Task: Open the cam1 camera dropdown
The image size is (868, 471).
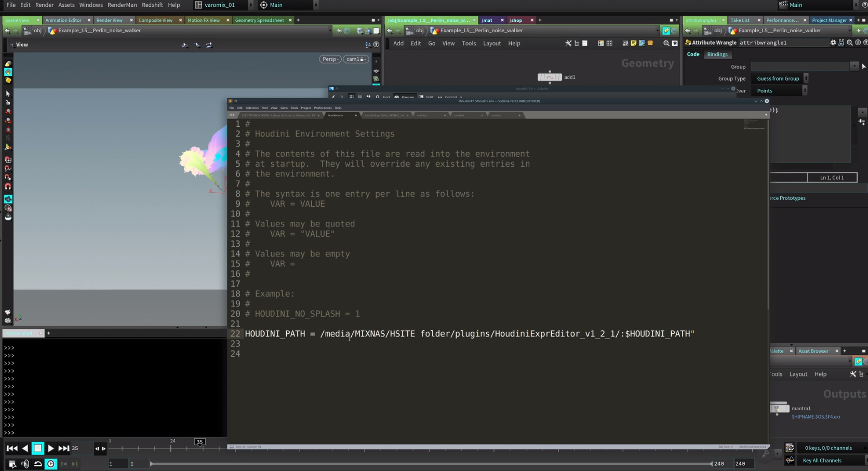Action: [355, 59]
